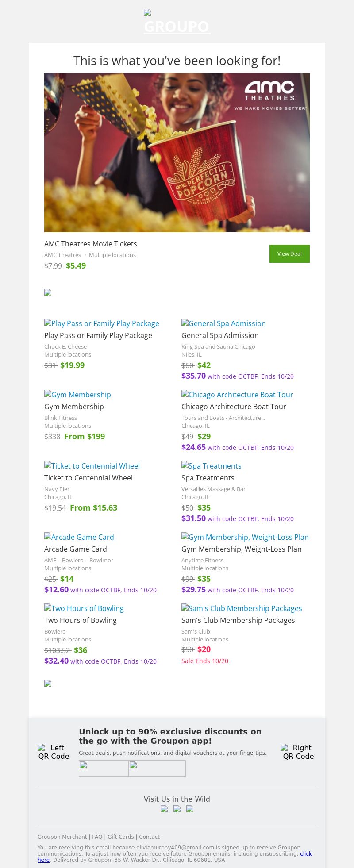Open Sam's Club Membership Packages deal
Screen dimensions: 354x868
[x=242, y=608]
